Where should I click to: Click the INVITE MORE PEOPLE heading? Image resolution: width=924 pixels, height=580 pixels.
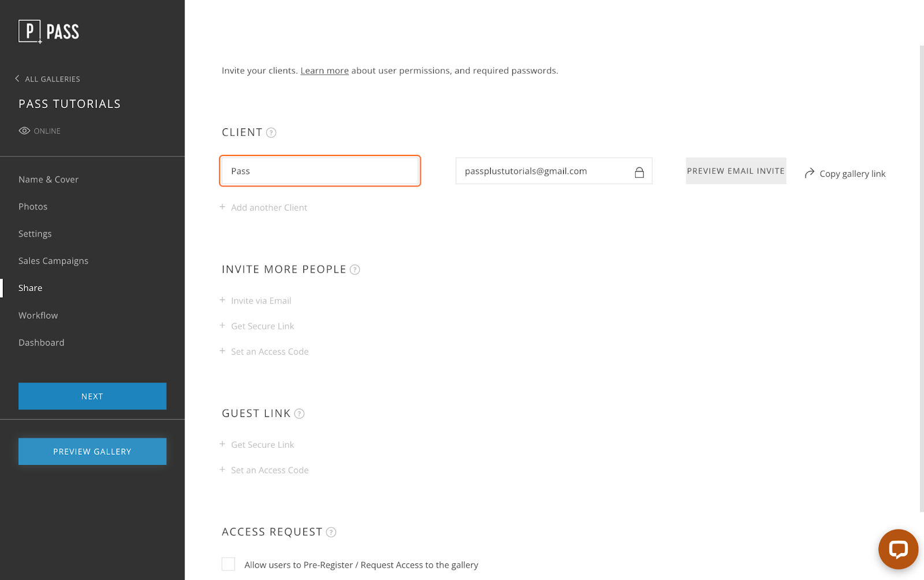click(x=284, y=269)
